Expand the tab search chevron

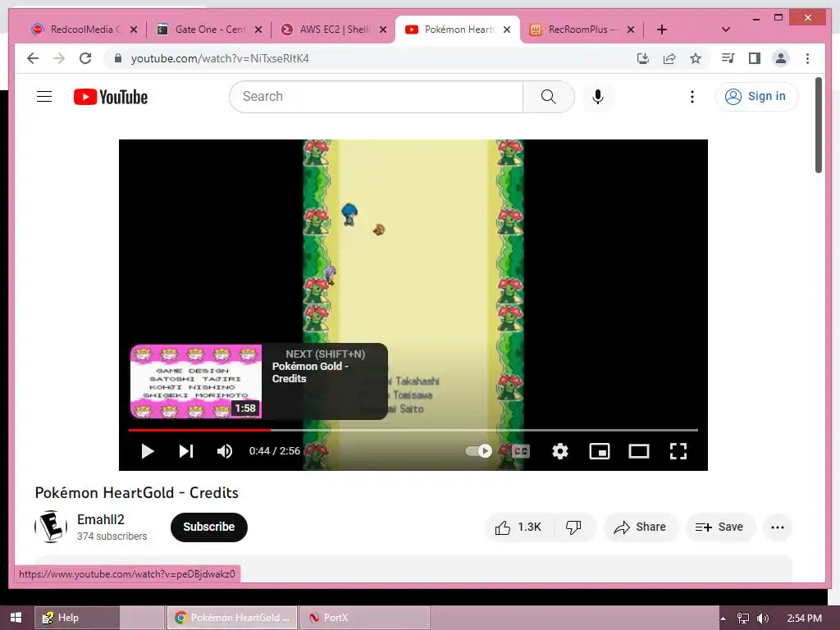click(x=726, y=30)
